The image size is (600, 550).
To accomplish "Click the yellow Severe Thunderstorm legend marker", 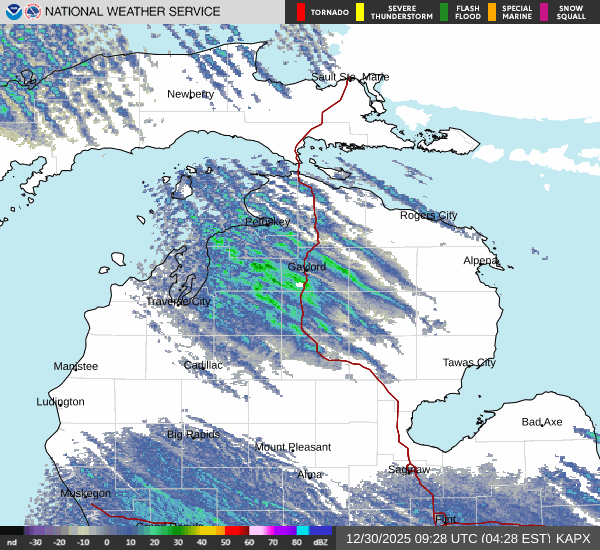I will (359, 12).
